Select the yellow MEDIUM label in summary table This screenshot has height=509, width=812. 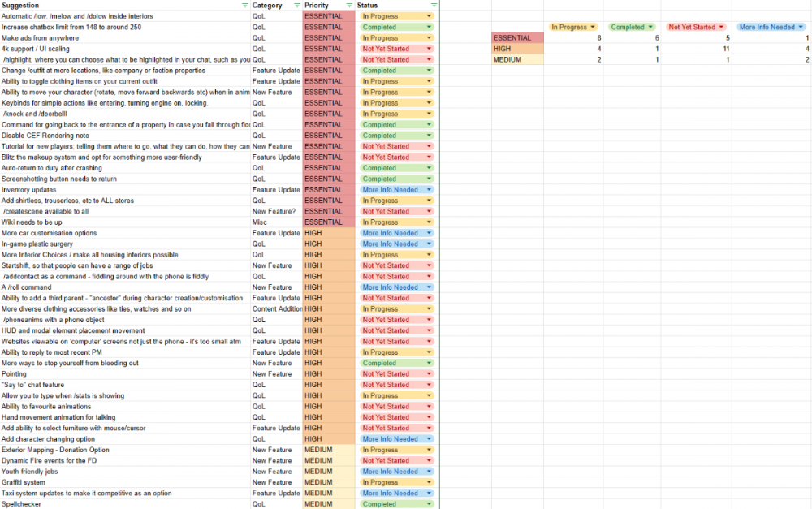point(518,59)
